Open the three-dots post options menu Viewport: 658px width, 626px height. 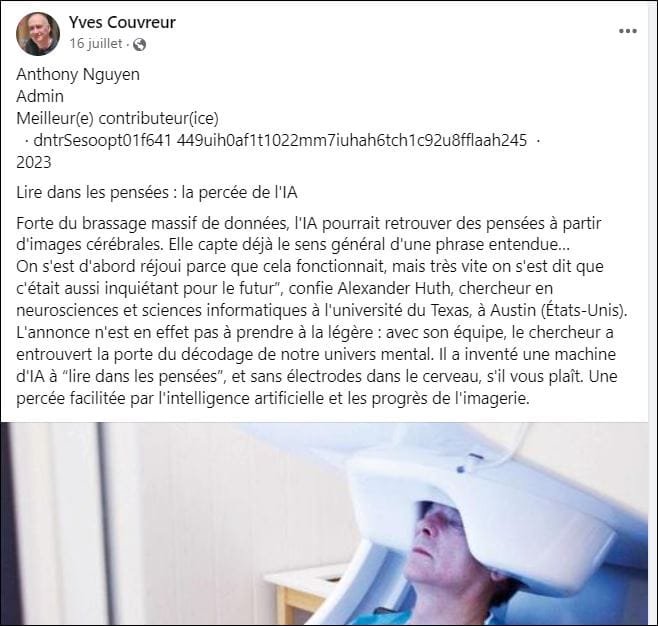pyautogui.click(x=628, y=31)
